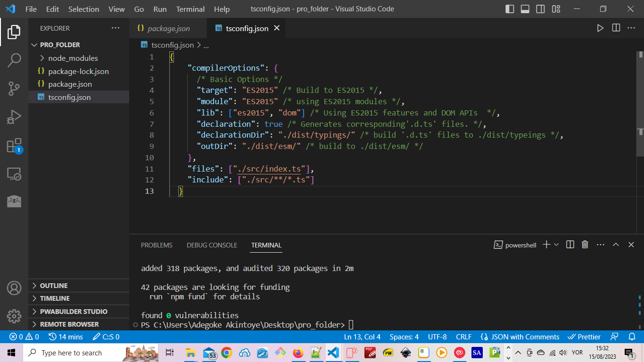Change the CRLF line ending setting

pyautogui.click(x=463, y=337)
